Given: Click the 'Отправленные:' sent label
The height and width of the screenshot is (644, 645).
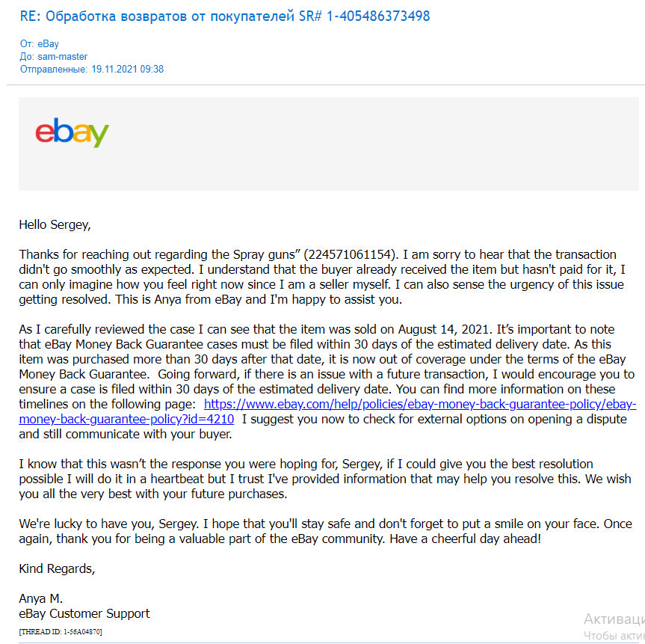Looking at the screenshot, I should [54, 69].
